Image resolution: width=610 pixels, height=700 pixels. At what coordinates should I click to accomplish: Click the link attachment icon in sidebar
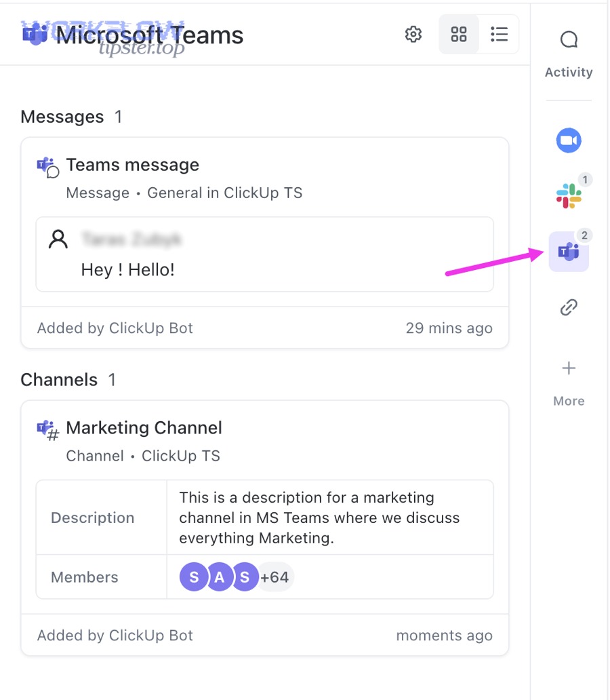568,307
